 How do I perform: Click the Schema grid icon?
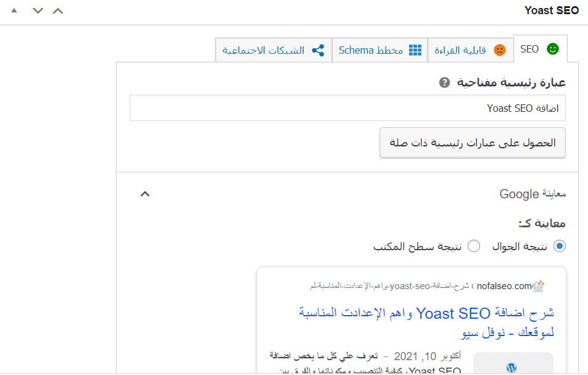415,50
